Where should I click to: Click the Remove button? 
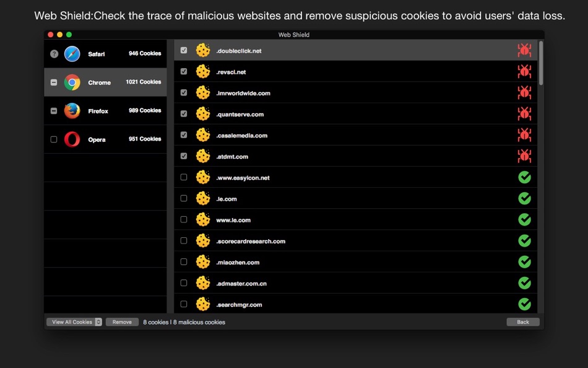pyautogui.click(x=122, y=322)
